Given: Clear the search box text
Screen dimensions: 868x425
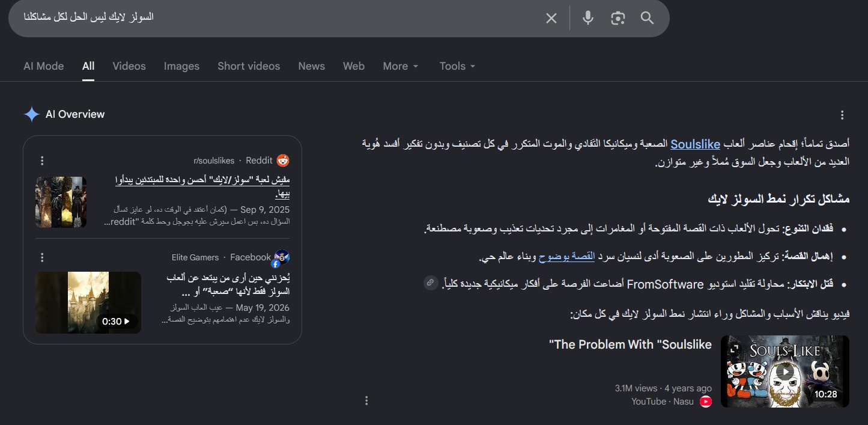Looking at the screenshot, I should [551, 18].
